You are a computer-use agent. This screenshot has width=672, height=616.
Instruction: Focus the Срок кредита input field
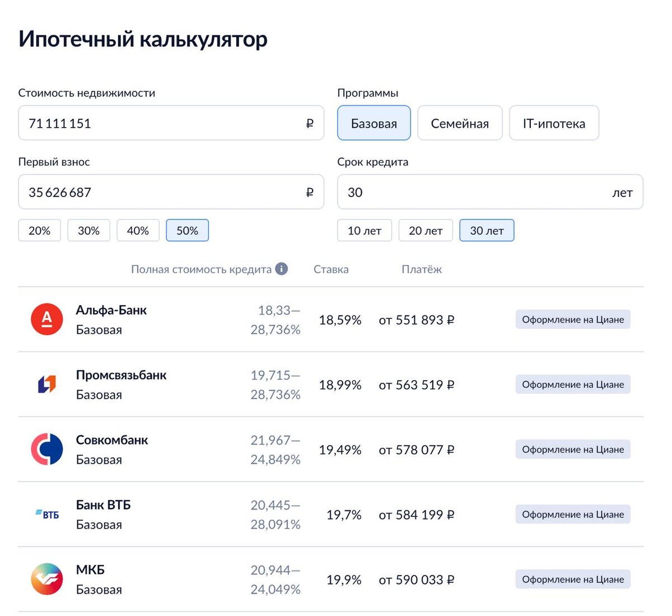coord(490,192)
